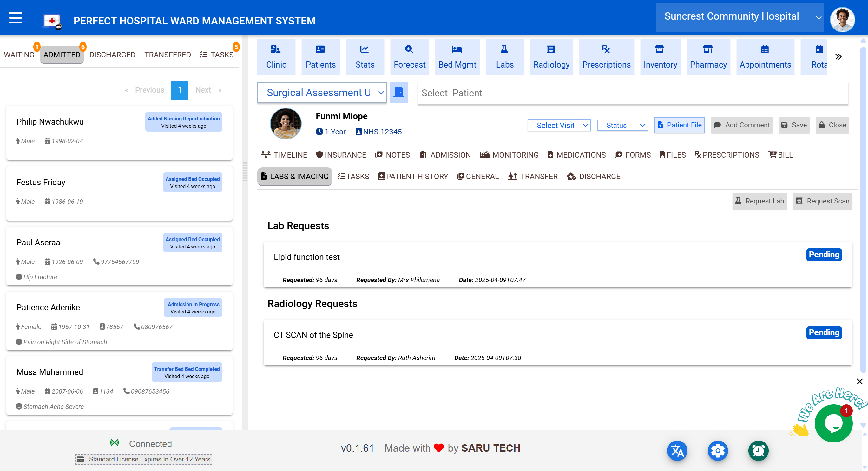Open the MEDICATIONS tab
The image size is (868, 471).
[x=576, y=155]
